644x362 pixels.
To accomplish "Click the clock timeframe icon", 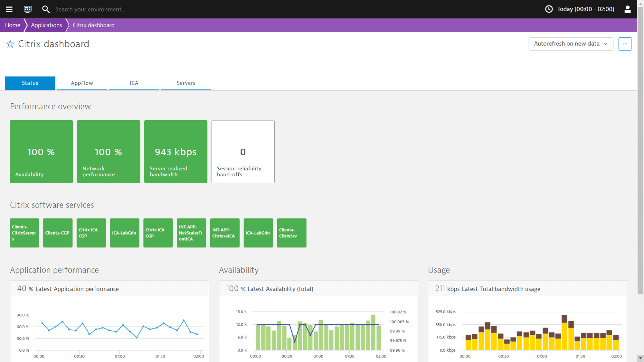I will click(549, 9).
